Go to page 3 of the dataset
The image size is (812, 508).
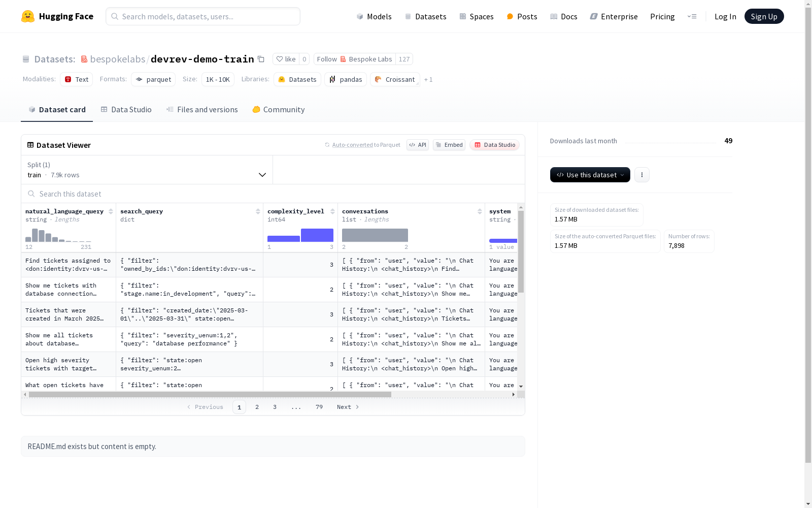[275, 407]
